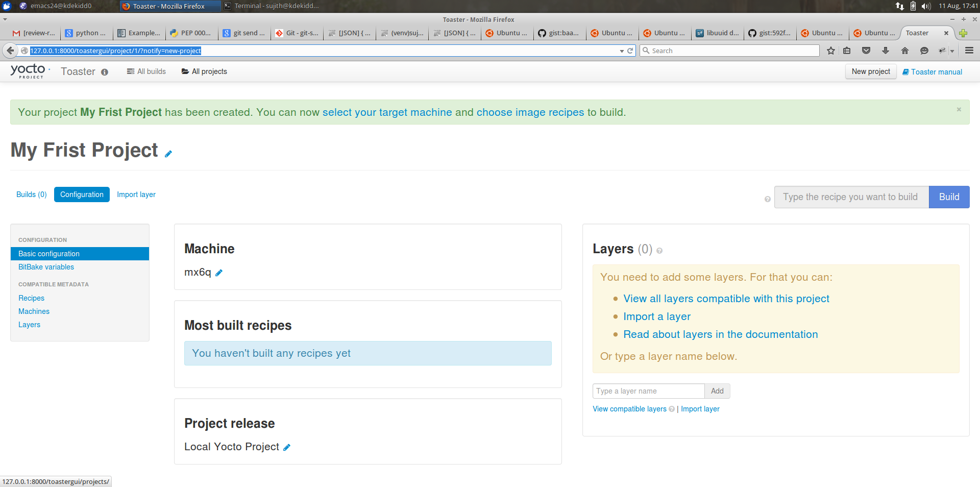Open the info icon next to Toaster

pyautogui.click(x=105, y=72)
